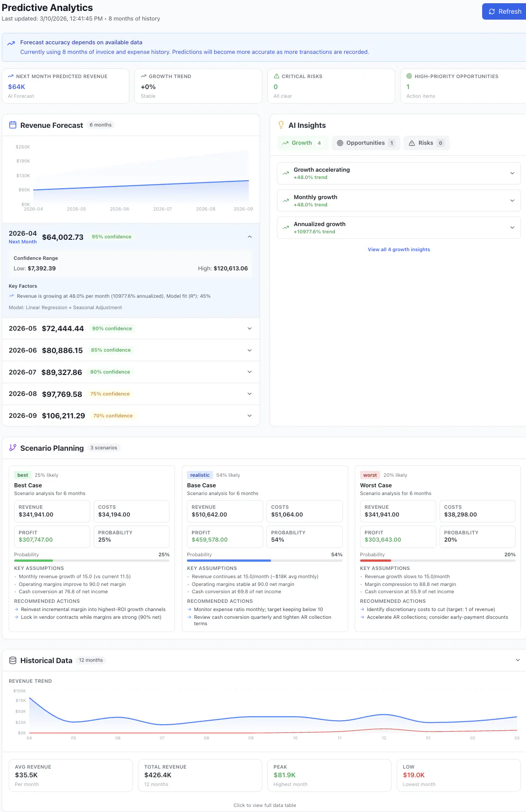Click the Critical Risks warning triangle icon
The width and height of the screenshot is (526, 812).
click(276, 76)
